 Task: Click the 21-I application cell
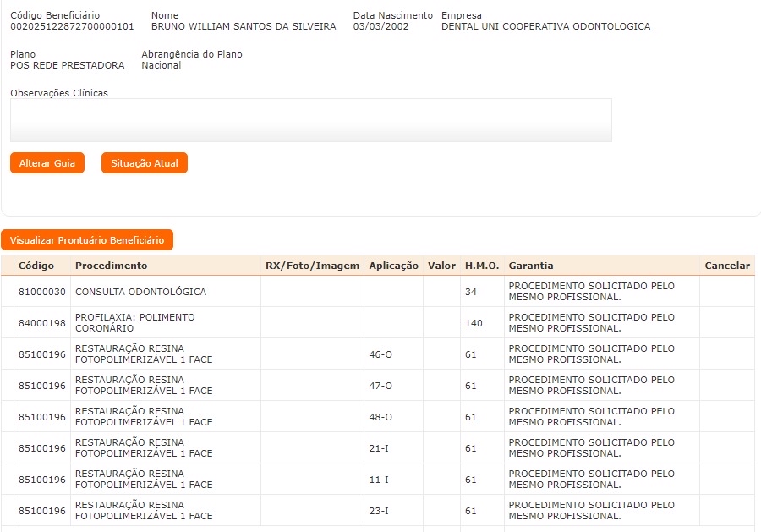(379, 448)
